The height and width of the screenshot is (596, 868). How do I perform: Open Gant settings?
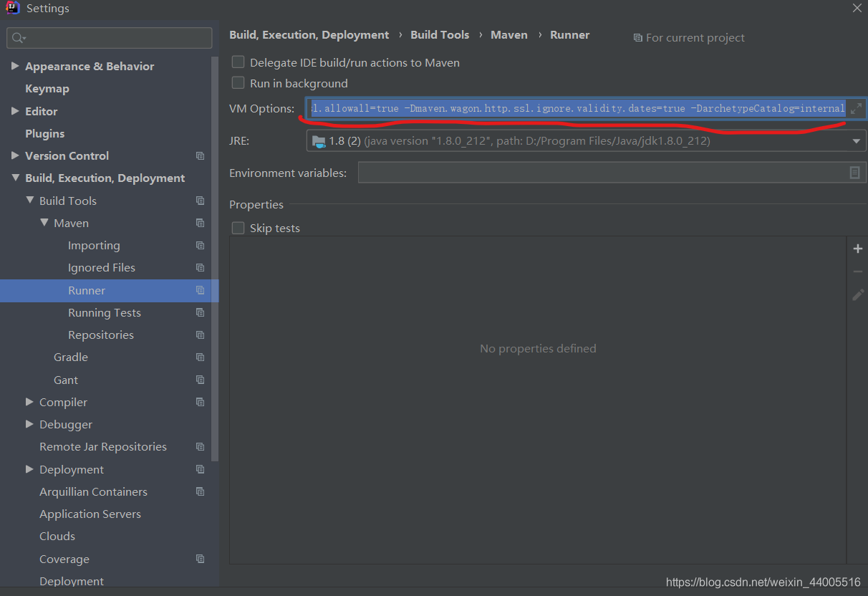click(x=66, y=380)
